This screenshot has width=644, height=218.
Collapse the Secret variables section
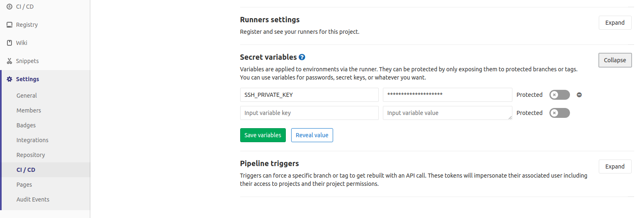pos(615,60)
